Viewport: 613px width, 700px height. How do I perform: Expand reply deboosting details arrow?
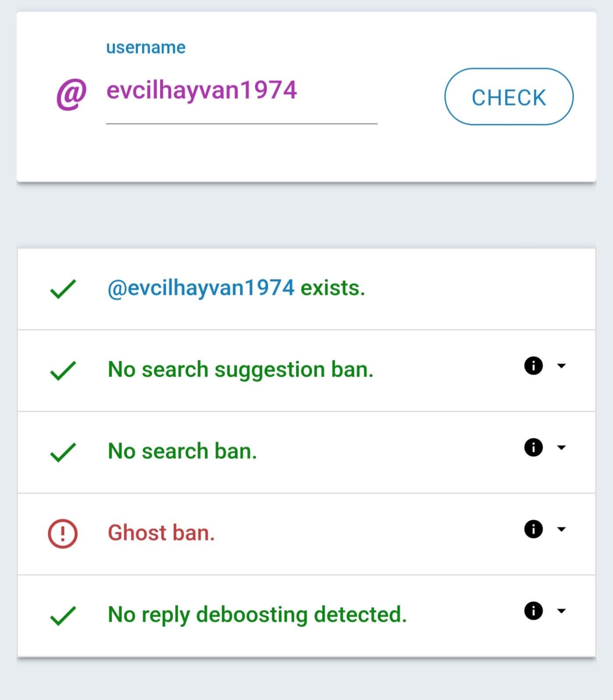coord(561,611)
